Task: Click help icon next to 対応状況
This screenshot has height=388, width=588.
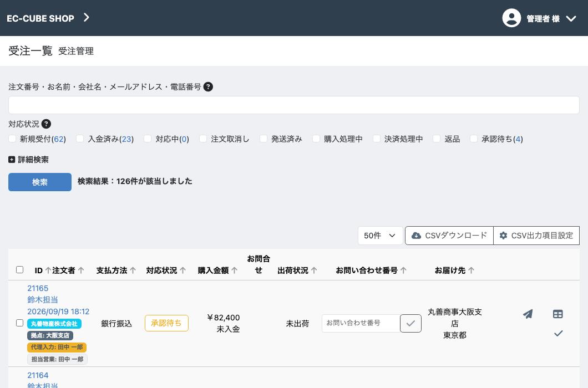Action: coord(46,124)
